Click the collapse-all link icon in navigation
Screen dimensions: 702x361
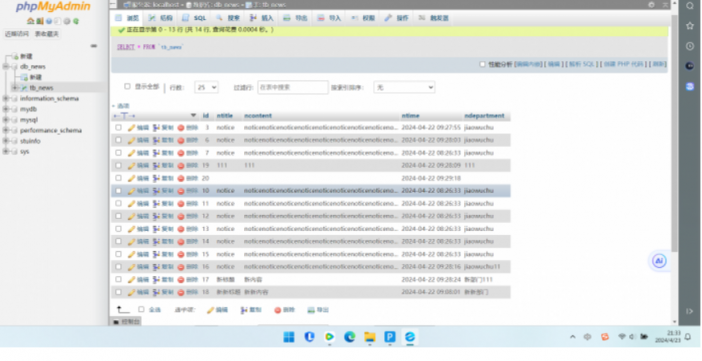click(94, 46)
